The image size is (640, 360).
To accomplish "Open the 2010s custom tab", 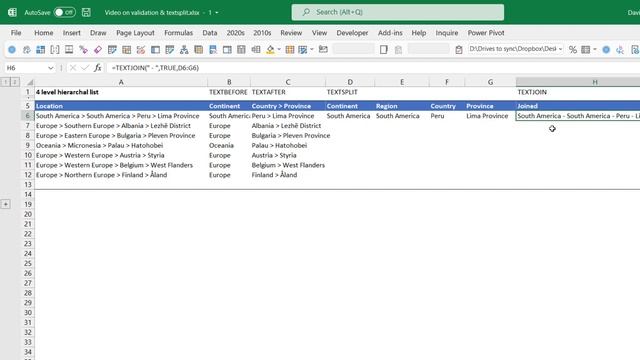I will pos(262,33).
